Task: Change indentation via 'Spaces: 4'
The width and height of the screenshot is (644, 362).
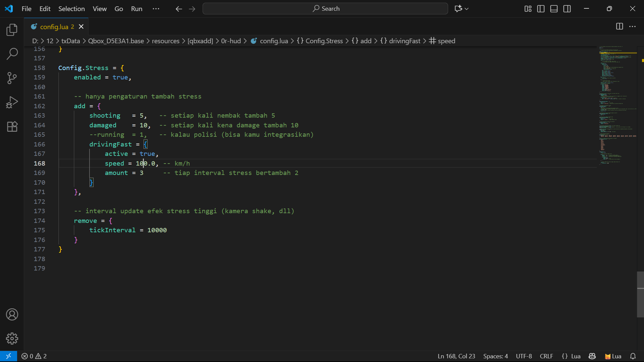Action: [495, 356]
